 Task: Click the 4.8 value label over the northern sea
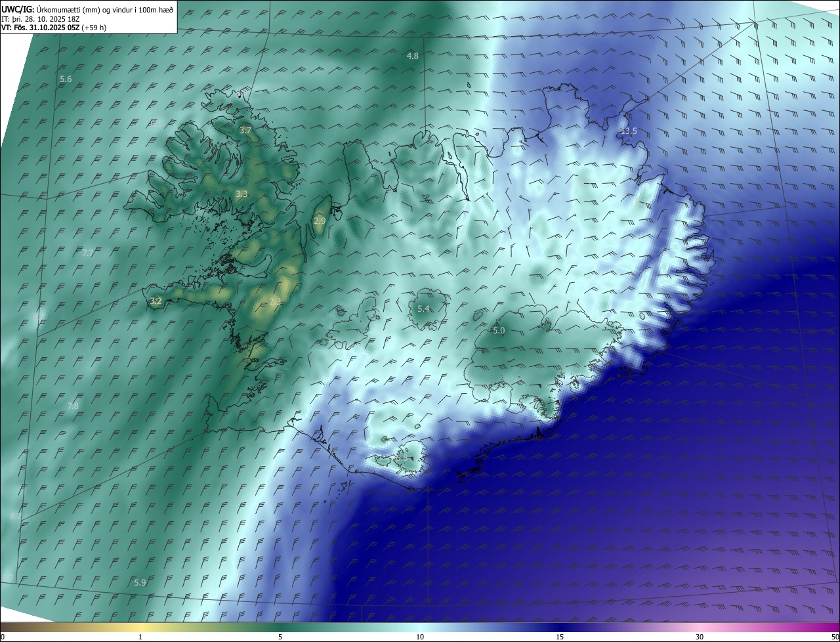(x=413, y=56)
